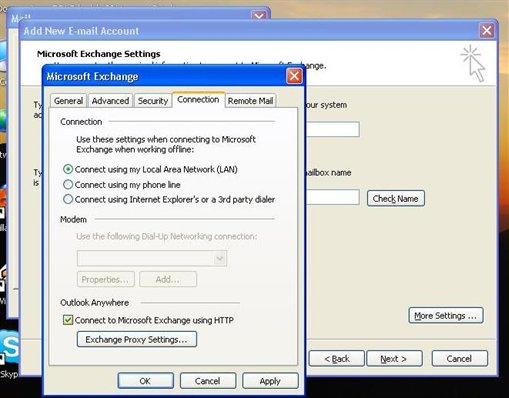This screenshot has height=398, width=509.
Task: Open the Skype desktop icon
Action: click(9, 353)
